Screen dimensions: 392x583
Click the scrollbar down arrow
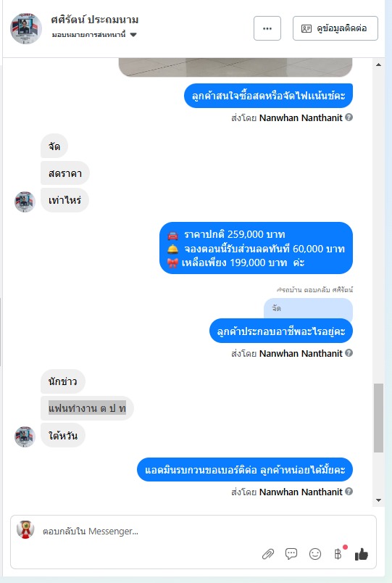pos(379,500)
